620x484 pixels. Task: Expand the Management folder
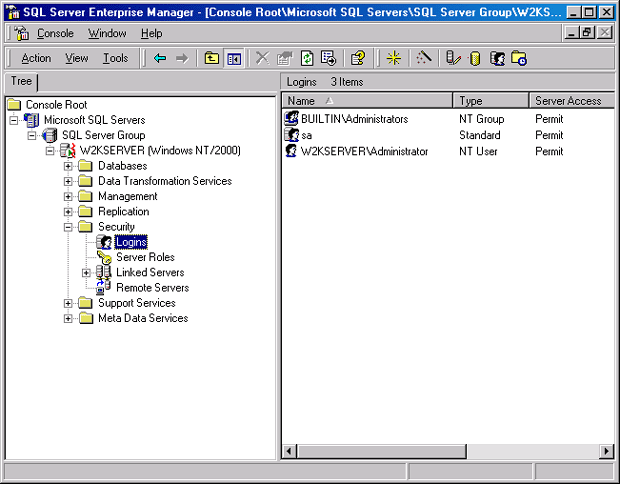point(68,197)
